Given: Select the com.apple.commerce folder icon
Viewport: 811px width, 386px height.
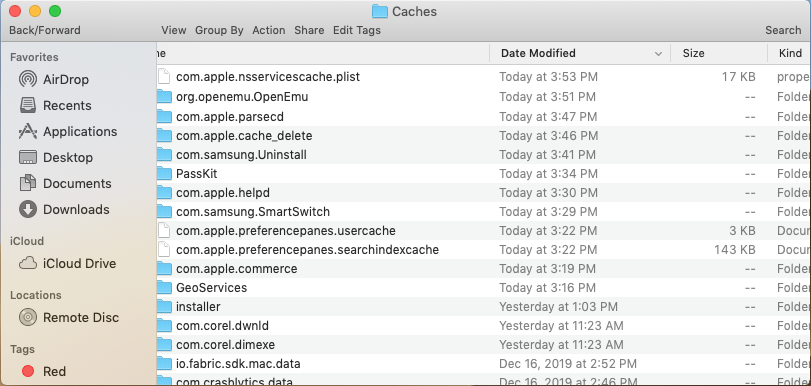Looking at the screenshot, I should pos(164,269).
